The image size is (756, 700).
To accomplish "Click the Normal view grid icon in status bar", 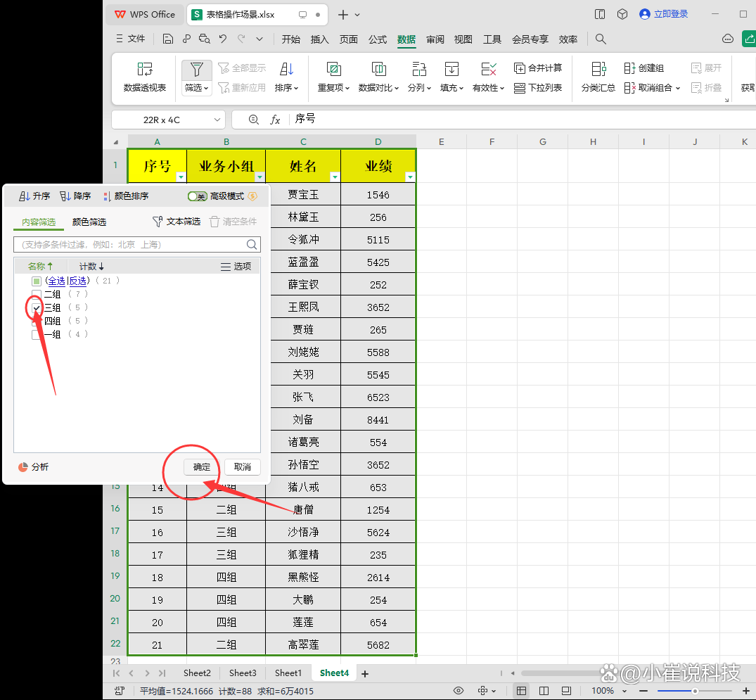I will (x=521, y=691).
